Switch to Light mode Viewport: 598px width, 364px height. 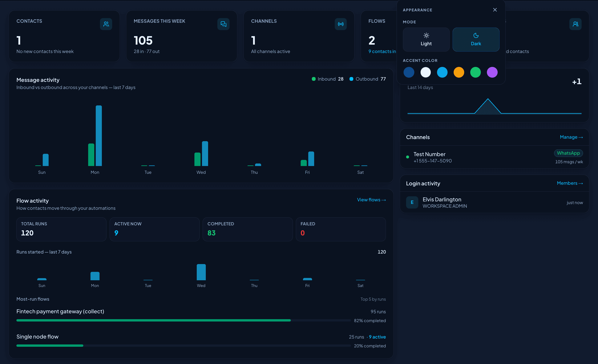(x=426, y=39)
